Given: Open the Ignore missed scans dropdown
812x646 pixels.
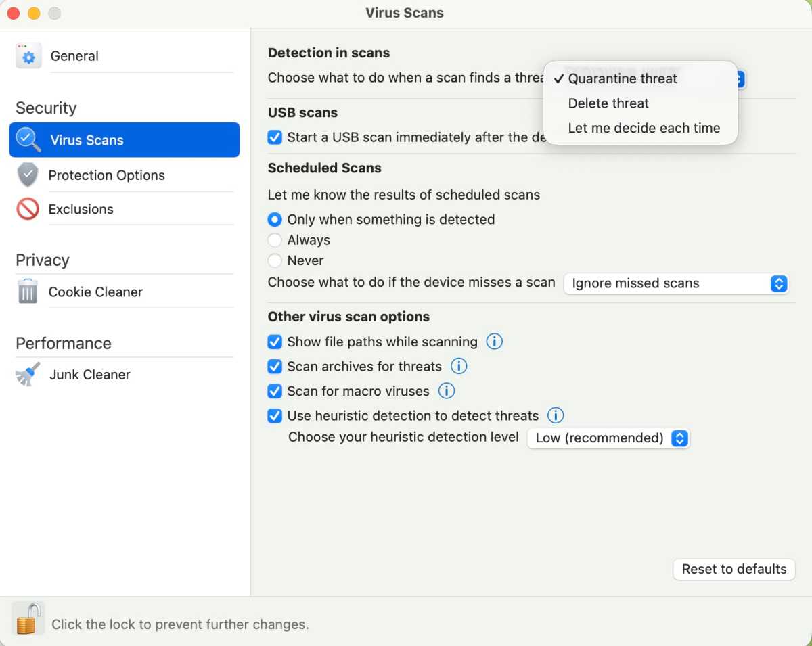Looking at the screenshot, I should [677, 283].
